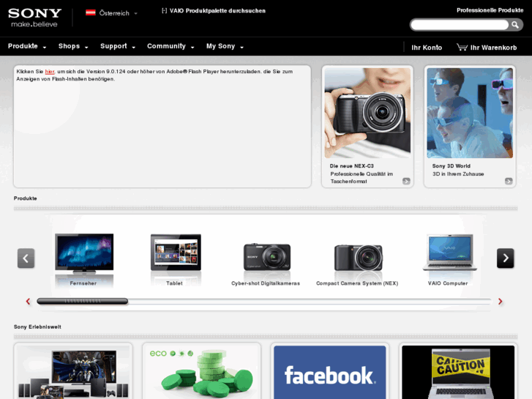Click the small red left scroll arrow
Viewport: 532px width, 399px height.
tap(28, 301)
